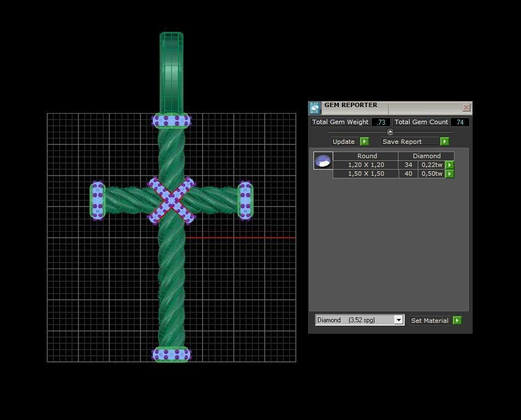Click the Total Gem Count value 74

click(460, 122)
